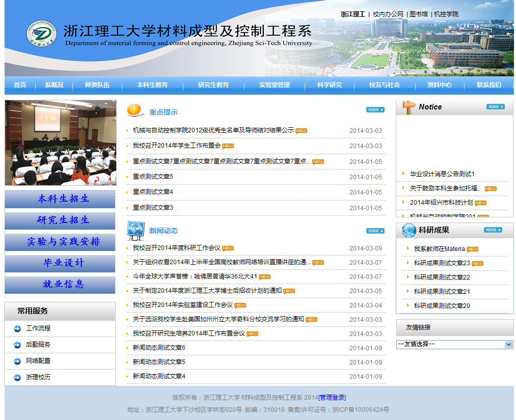
Task: Select slide number 3 on slideshow
Action: 97,179
